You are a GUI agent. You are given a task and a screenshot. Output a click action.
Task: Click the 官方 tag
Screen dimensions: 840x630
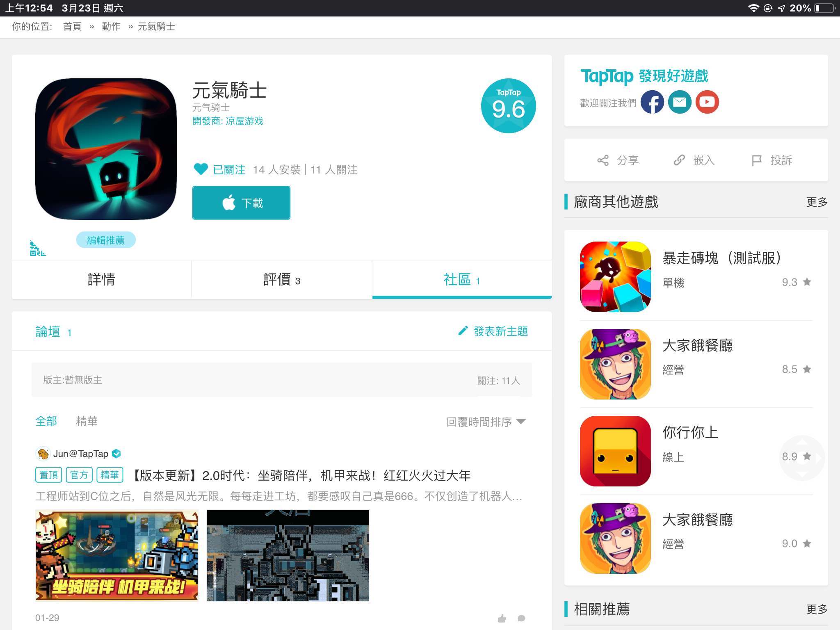(79, 475)
